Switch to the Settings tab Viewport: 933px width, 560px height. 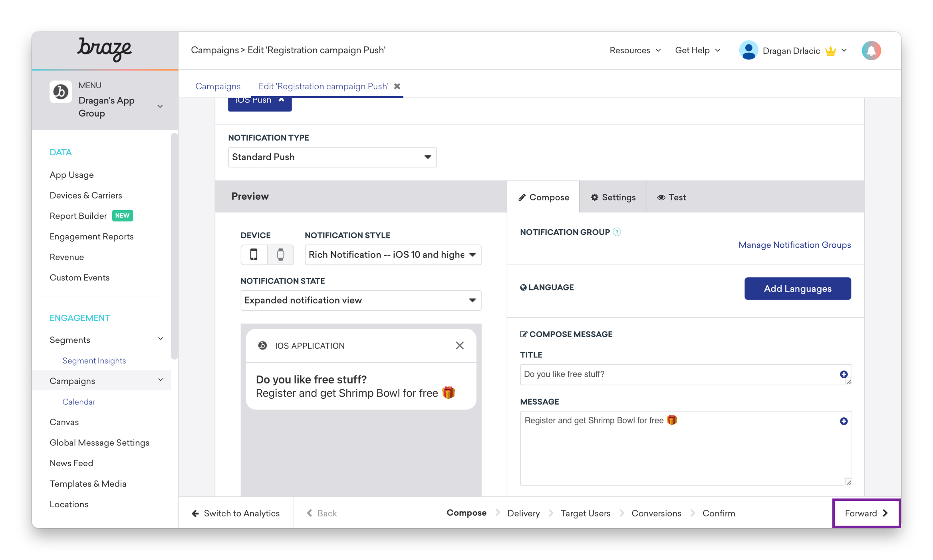click(613, 197)
